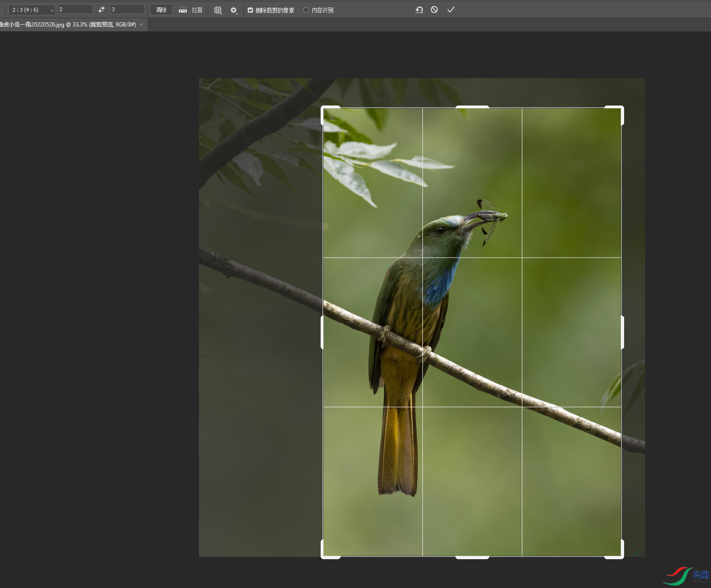Close the 20220526.jpg document tab
The image size is (711, 588).
tap(141, 25)
